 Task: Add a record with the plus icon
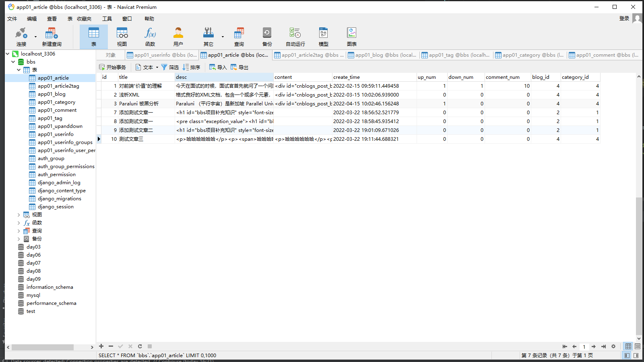pyautogui.click(x=101, y=346)
